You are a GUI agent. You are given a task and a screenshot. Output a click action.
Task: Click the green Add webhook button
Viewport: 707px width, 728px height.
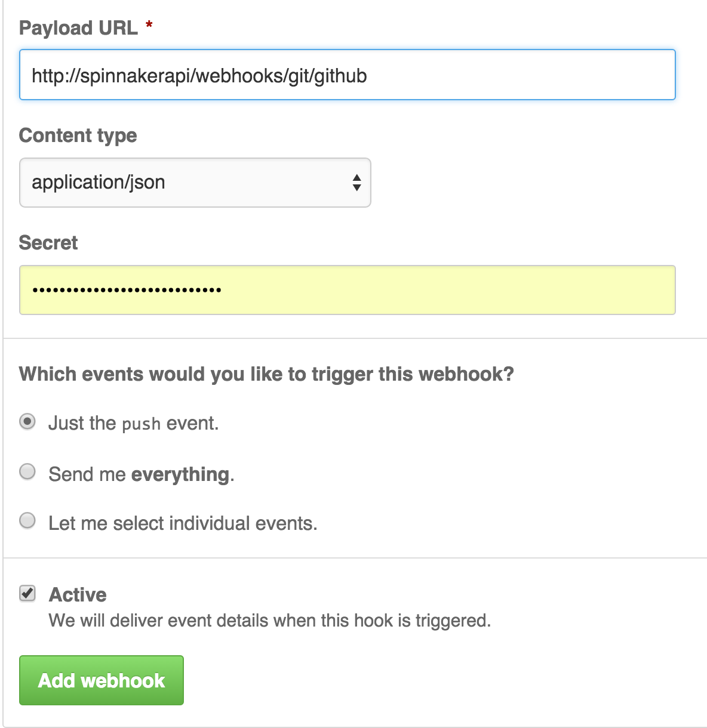point(102,680)
